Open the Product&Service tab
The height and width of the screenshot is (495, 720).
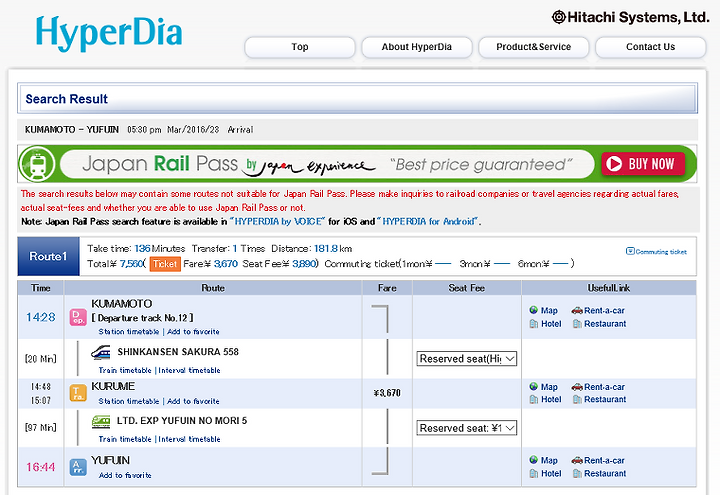click(x=534, y=47)
